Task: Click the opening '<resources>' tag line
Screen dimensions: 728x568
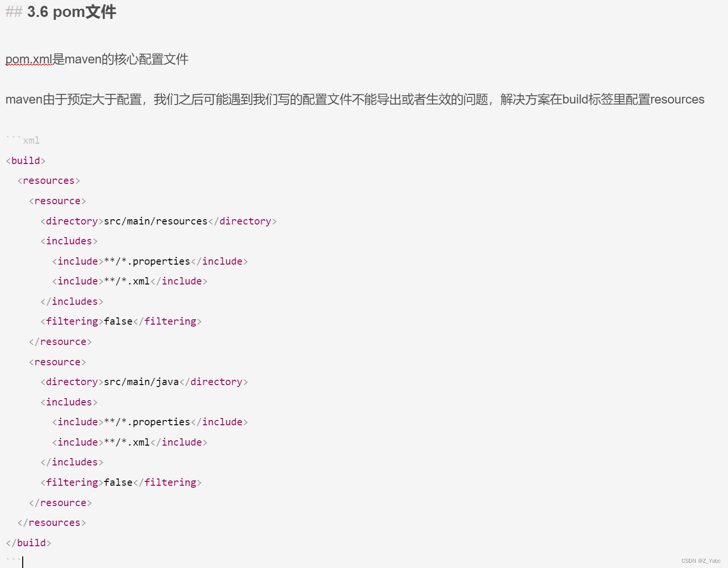Action: (49, 181)
